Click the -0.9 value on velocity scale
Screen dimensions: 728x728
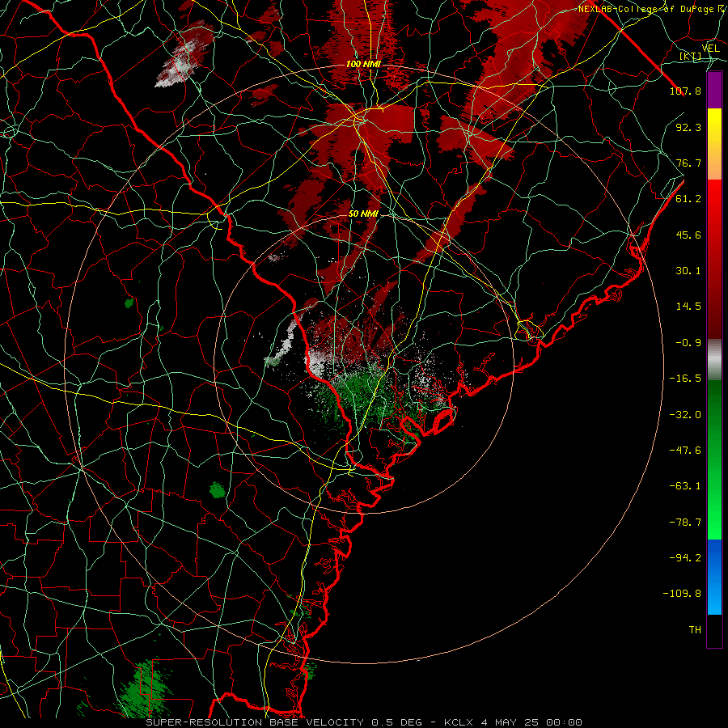coord(688,343)
